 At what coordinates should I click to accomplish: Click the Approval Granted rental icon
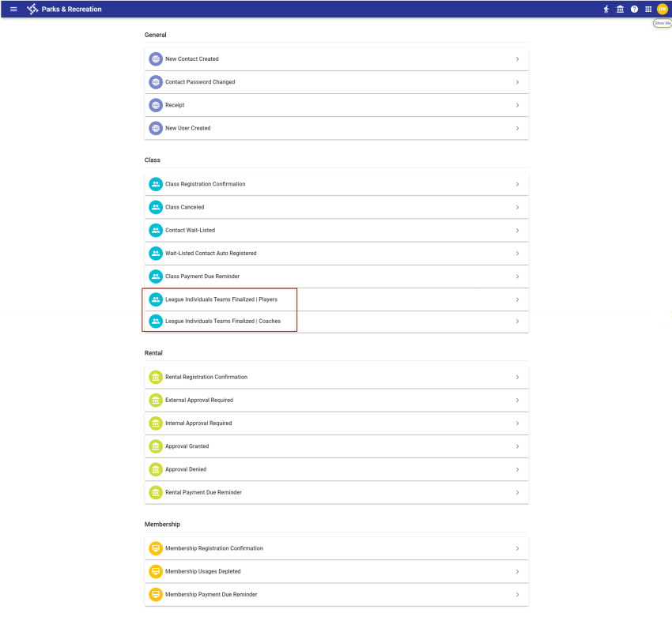tap(156, 446)
